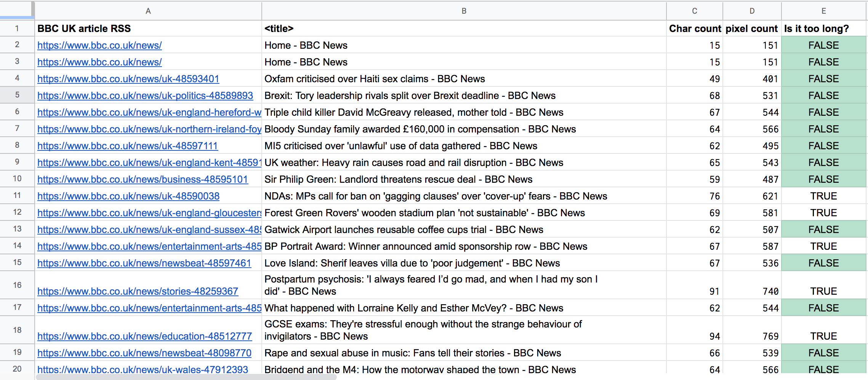Image resolution: width=868 pixels, height=380 pixels.
Task: Select pixel count cell with value 740
Action: (752, 285)
